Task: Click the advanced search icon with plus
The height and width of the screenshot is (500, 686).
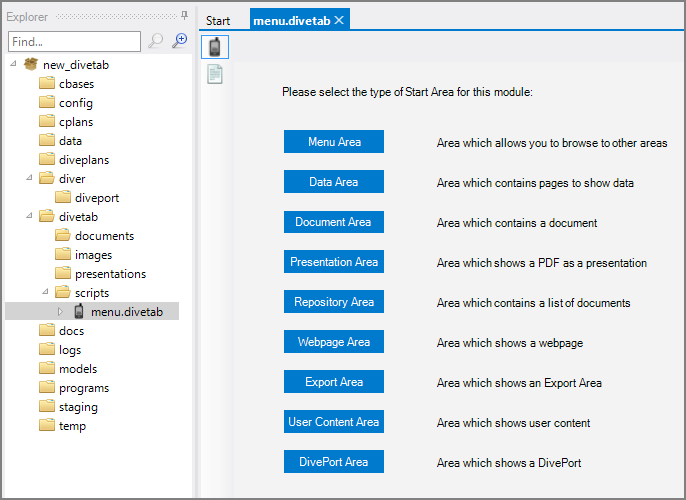Action: point(180,41)
